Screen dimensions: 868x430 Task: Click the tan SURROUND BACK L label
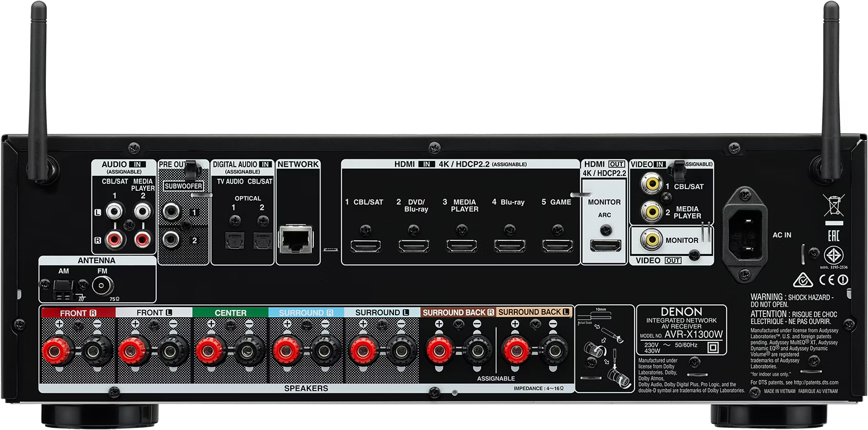pos(534,312)
